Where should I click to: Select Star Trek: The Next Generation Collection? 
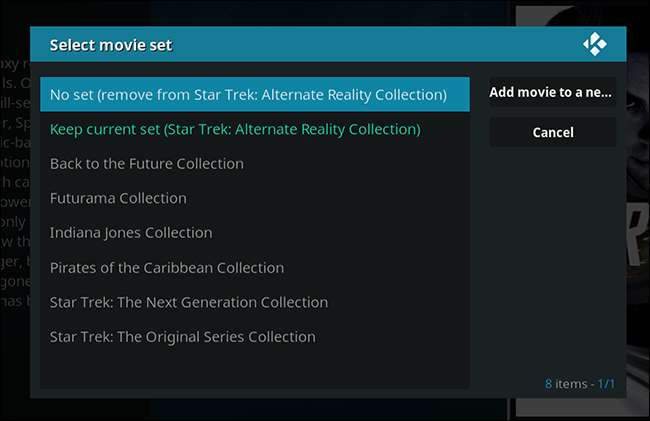tap(255, 302)
